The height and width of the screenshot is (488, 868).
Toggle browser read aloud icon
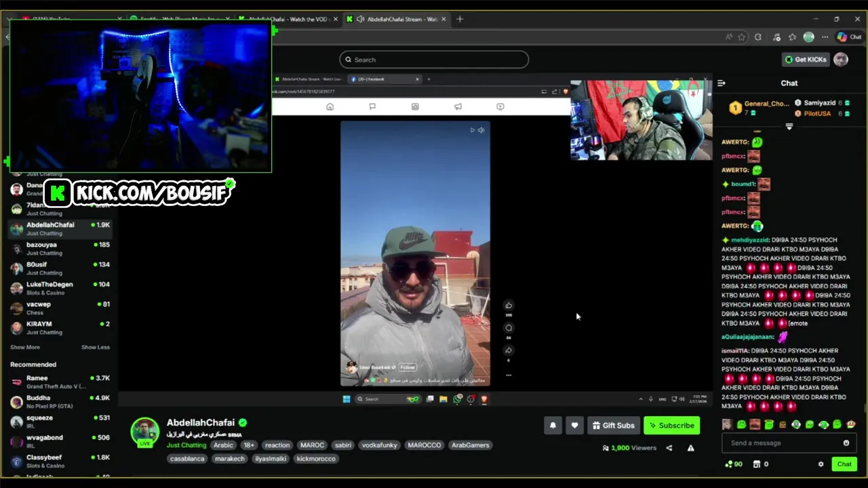point(728,37)
